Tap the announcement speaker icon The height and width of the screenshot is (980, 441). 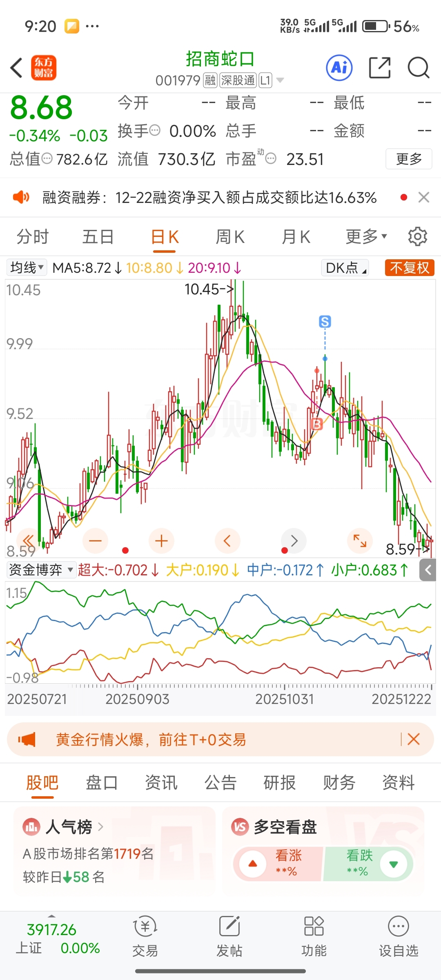21,198
